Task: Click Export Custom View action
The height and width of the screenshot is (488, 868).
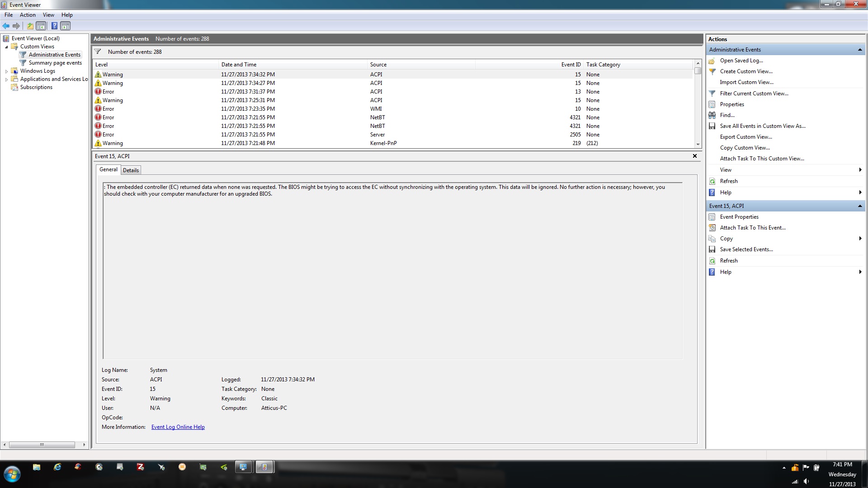Action: [746, 137]
